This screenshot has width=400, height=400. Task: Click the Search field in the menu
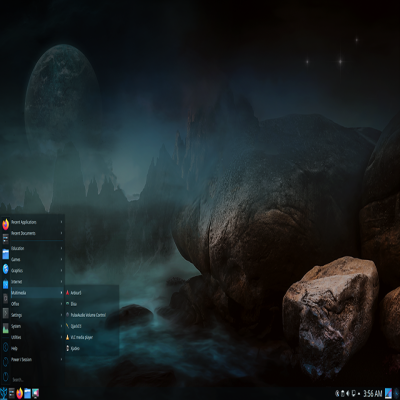[x=37, y=380]
